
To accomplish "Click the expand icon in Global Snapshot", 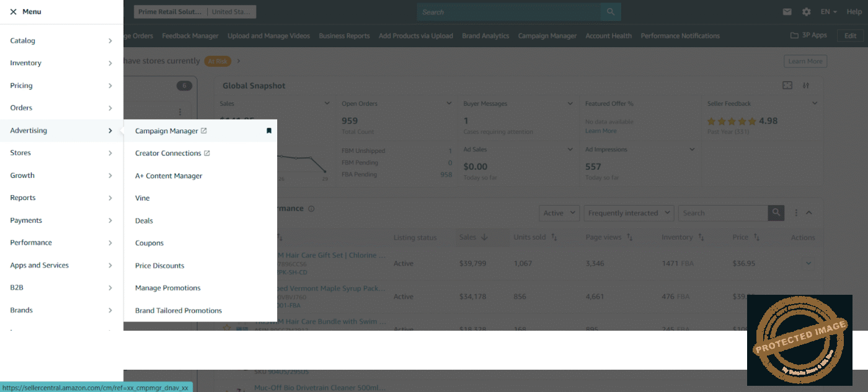I will click(787, 85).
